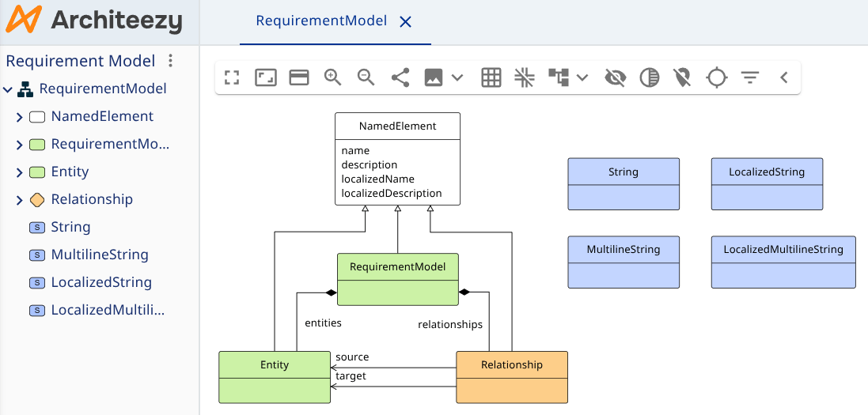This screenshot has height=415, width=868.
Task: Click the export image icon
Action: tap(434, 77)
